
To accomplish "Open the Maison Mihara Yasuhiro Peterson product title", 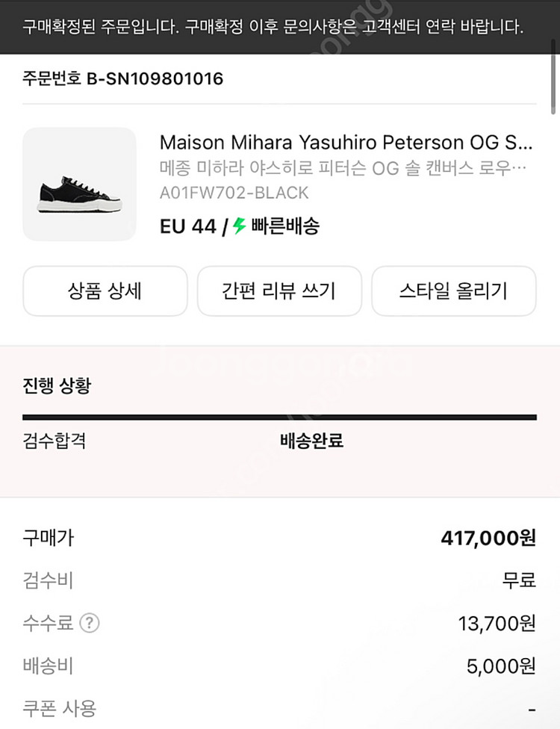I will pyautogui.click(x=346, y=142).
